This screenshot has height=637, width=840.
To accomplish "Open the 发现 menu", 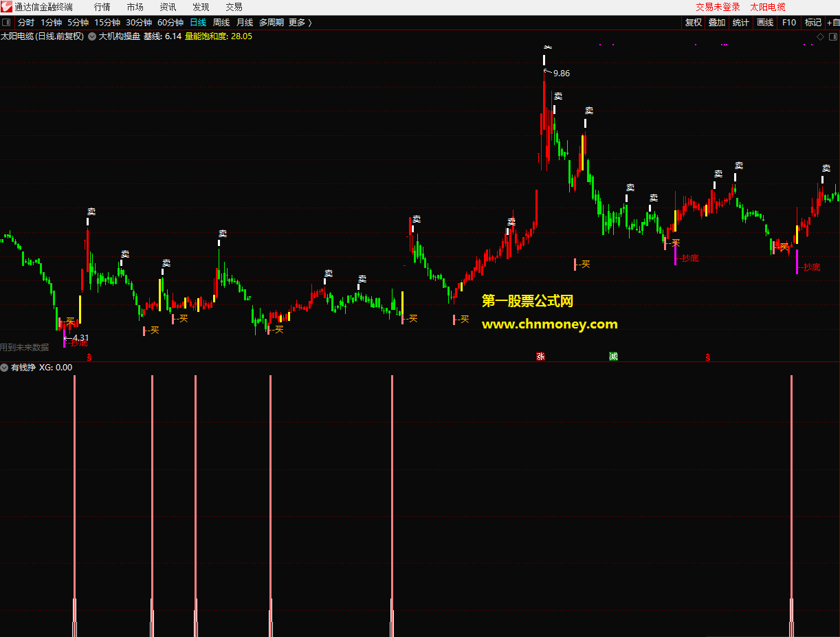I will tap(201, 7).
